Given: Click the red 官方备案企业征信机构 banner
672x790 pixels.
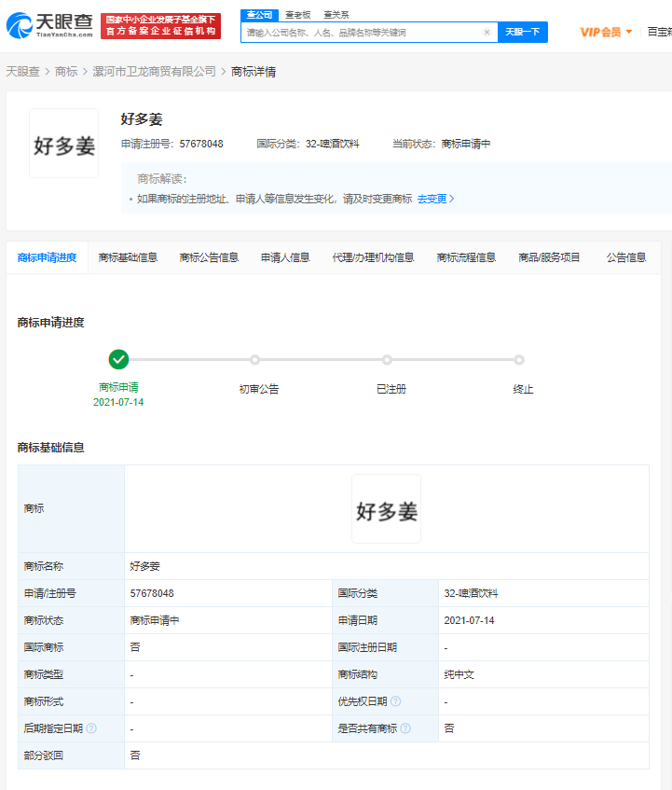Looking at the screenshot, I should (160, 26).
